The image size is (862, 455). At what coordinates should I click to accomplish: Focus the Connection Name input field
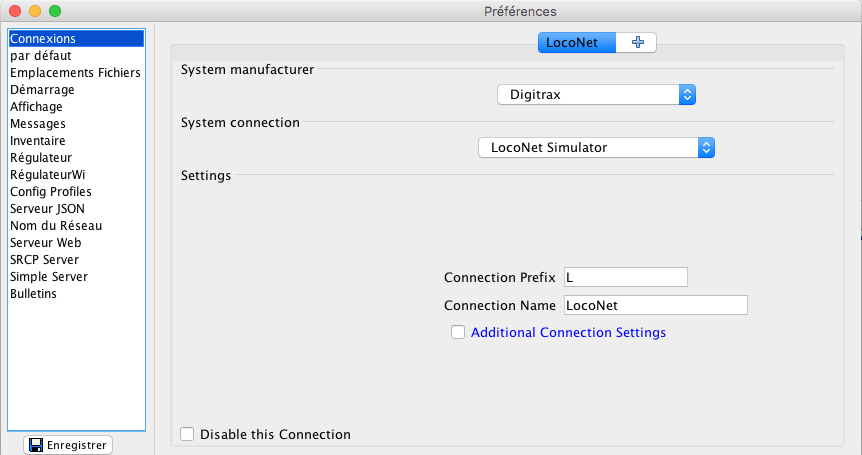pos(655,305)
